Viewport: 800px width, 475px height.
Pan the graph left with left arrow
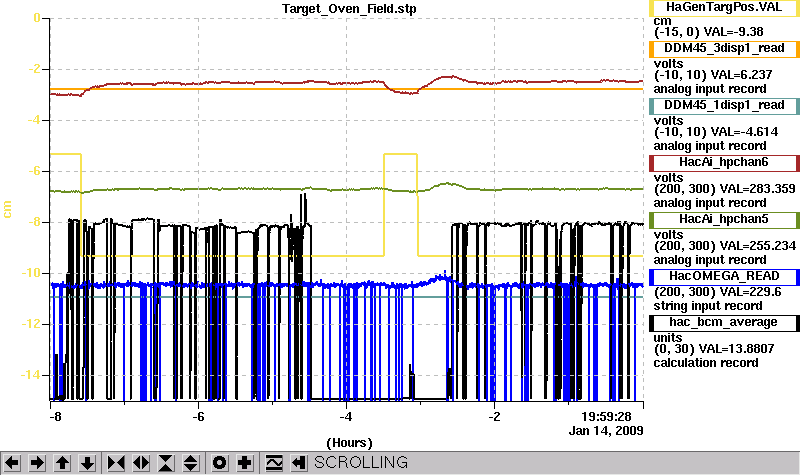[12, 463]
